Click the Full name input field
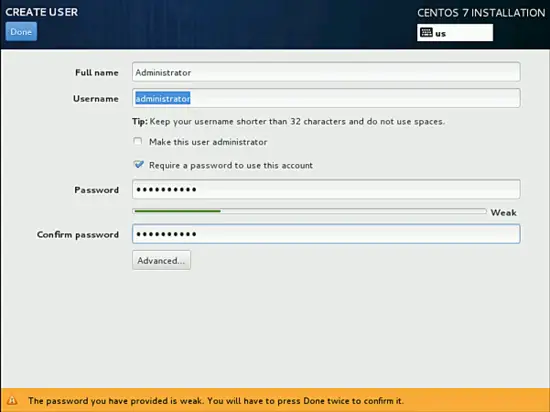Viewport: 550px width, 412px height. click(326, 72)
